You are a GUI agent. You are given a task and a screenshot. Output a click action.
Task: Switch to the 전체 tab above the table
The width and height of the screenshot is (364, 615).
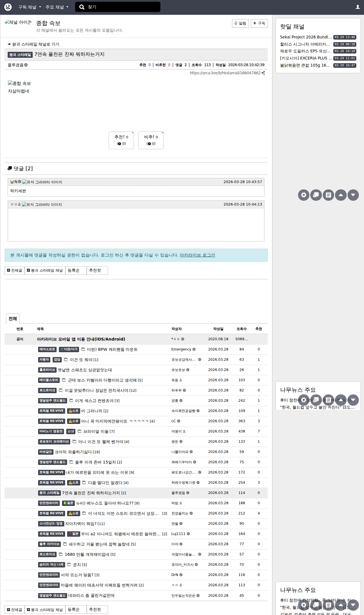(x=13, y=319)
